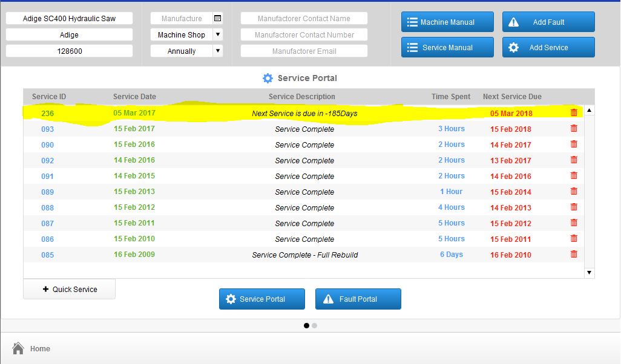Screen dimensions: 621x364
Task: Open the Service Manual
Action: tap(447, 48)
